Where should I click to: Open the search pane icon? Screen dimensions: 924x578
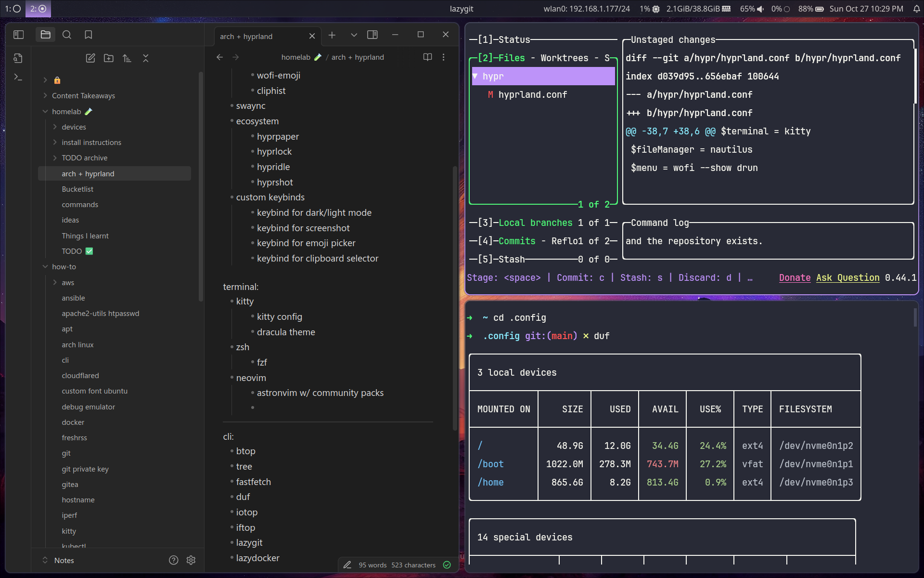[x=67, y=35]
